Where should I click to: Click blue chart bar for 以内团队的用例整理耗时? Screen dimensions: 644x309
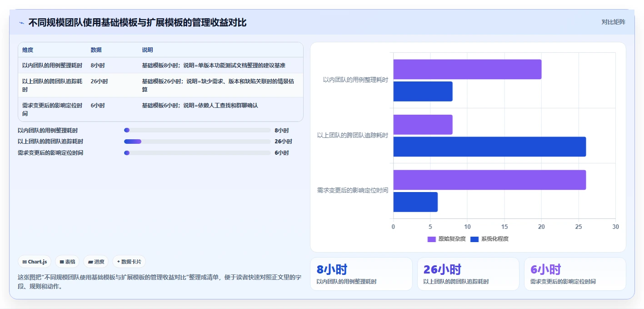coord(423,91)
